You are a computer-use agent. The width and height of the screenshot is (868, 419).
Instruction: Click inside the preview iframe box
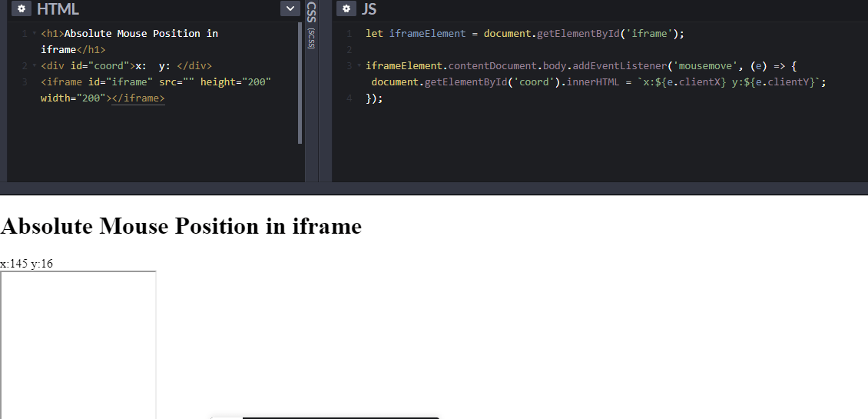pyautogui.click(x=78, y=344)
